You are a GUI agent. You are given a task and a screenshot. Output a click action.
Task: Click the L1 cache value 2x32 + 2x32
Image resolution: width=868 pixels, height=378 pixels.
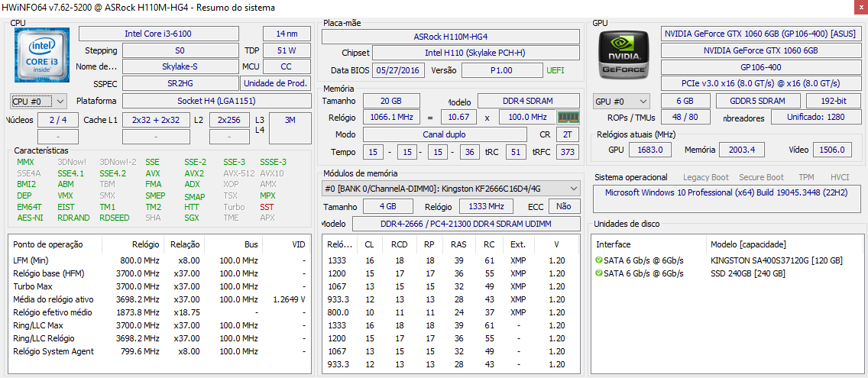click(x=156, y=120)
